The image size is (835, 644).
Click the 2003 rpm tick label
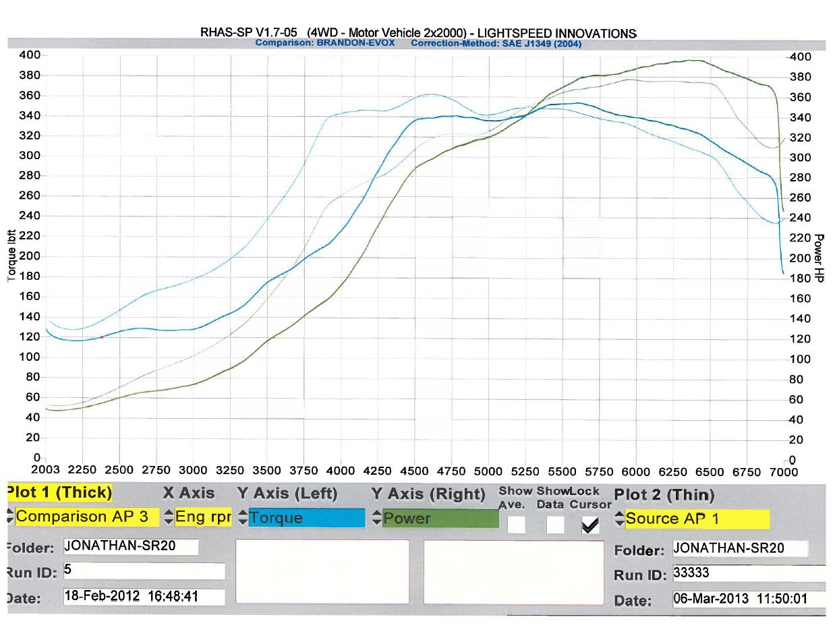coord(46,470)
